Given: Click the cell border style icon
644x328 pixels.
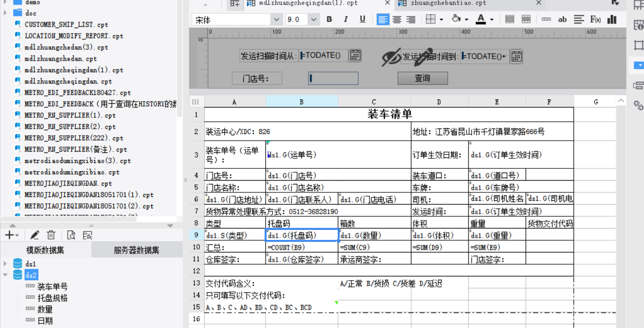Looking at the screenshot, I should (x=431, y=19).
